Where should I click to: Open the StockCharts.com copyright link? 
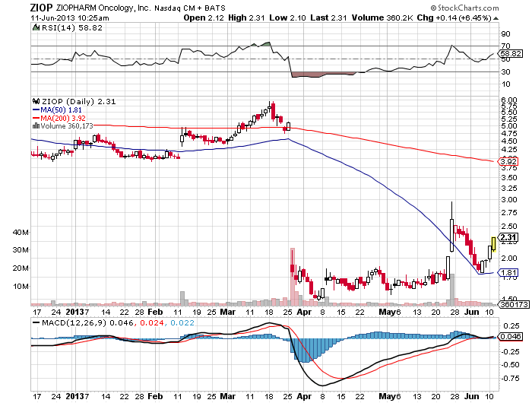[464, 8]
